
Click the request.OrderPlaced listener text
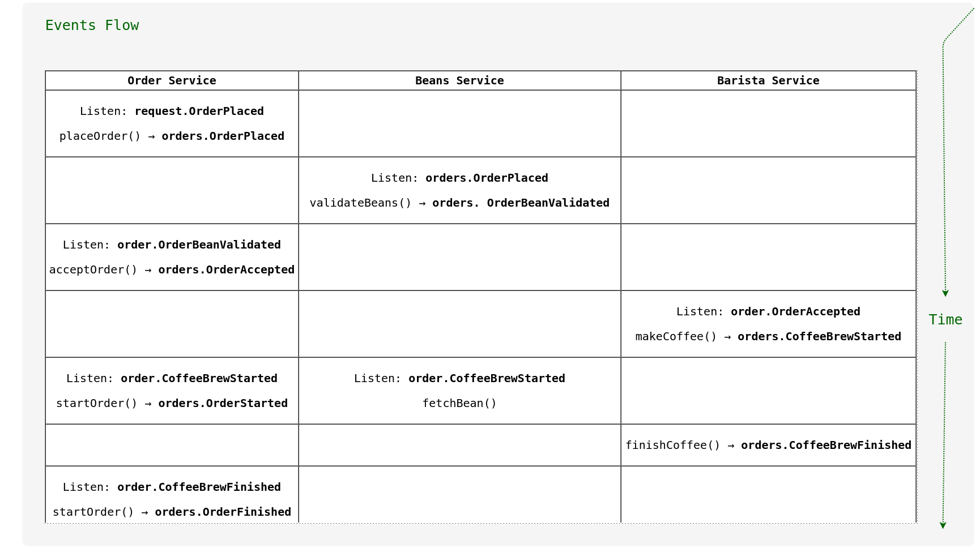172,111
